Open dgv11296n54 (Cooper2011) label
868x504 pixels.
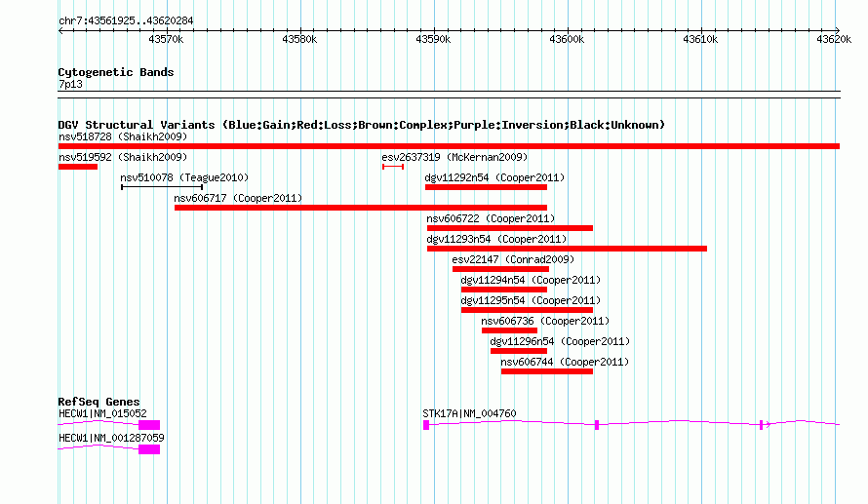pyautogui.click(x=560, y=341)
